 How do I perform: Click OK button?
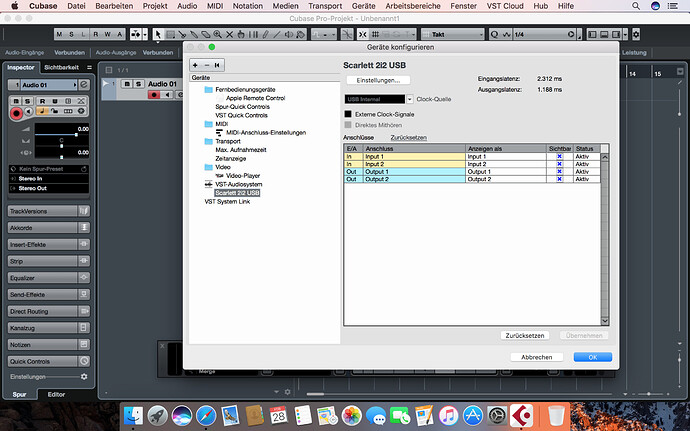tap(593, 357)
